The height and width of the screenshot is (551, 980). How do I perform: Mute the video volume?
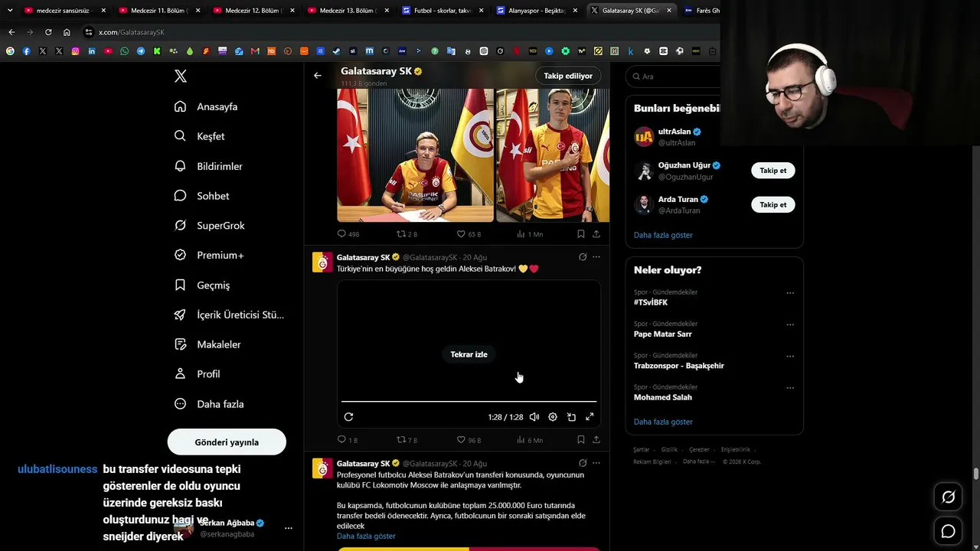coord(534,417)
